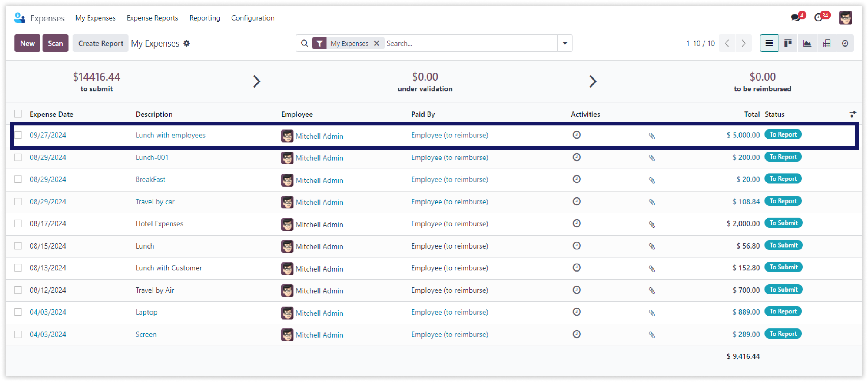Click Employee (to reimburse) on BreakFast row
This screenshot has width=868, height=382.
pyautogui.click(x=449, y=180)
